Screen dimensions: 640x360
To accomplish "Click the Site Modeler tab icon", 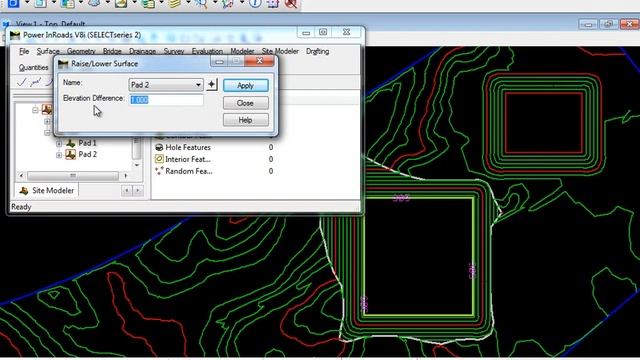I will tap(24, 191).
